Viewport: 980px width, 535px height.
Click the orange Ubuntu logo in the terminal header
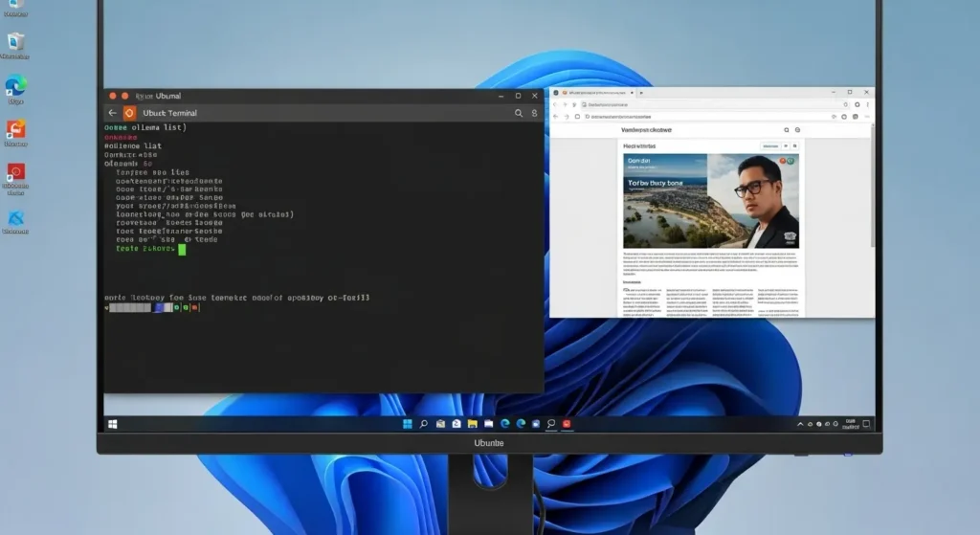pos(129,113)
